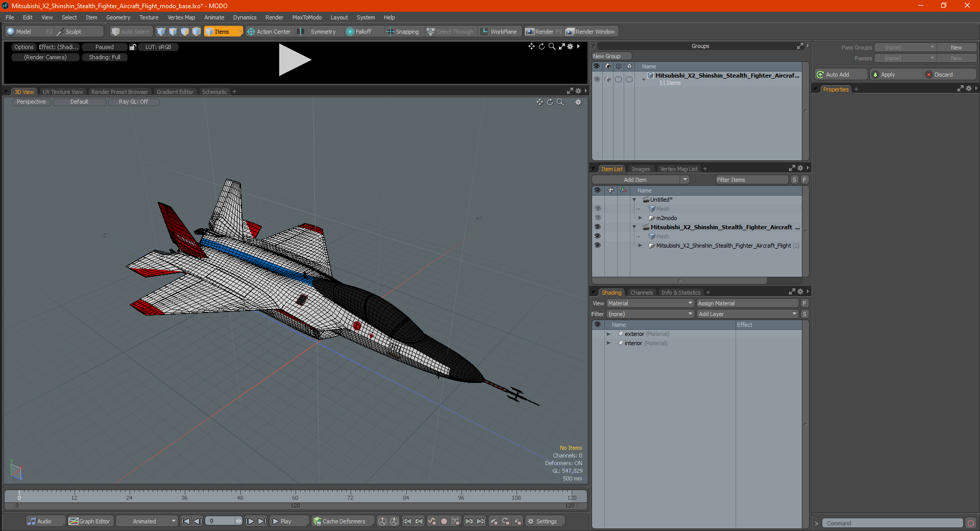Start the preview render with the play arrow
Screen dimensions: 980x531
pos(294,60)
